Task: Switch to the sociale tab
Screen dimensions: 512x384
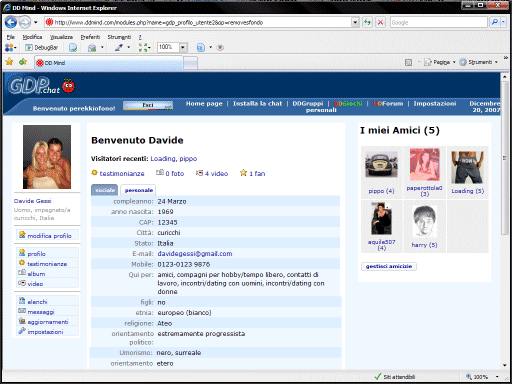Action: [105, 190]
